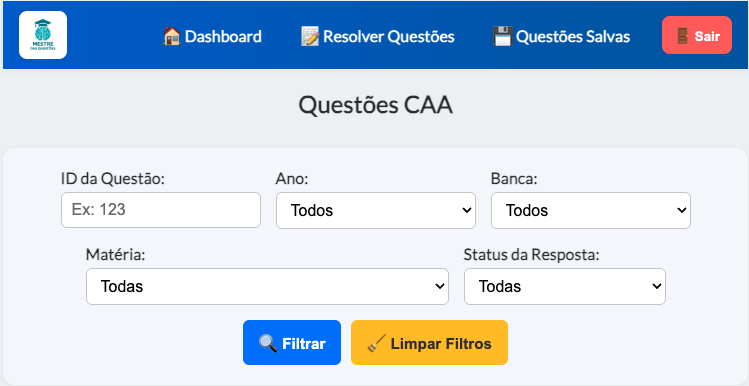Open the Banca dropdown
Image resolution: width=749 pixels, height=386 pixels.
point(591,210)
